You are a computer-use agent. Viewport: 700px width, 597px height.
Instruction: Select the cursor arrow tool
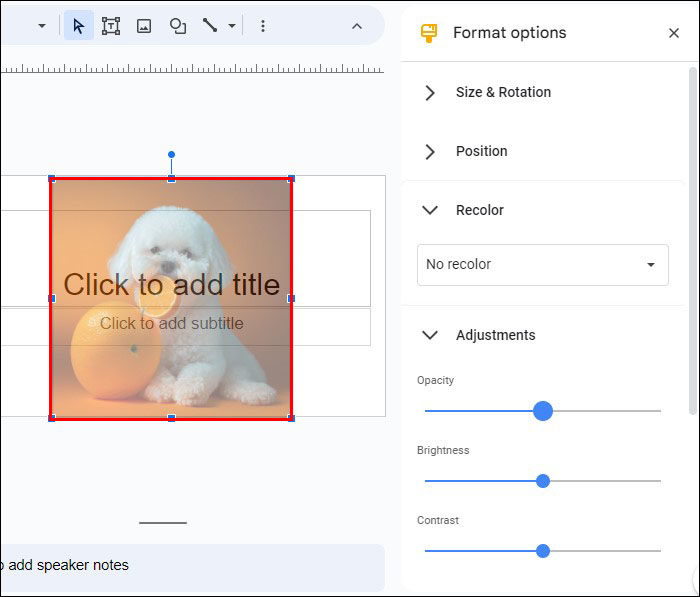tap(79, 26)
